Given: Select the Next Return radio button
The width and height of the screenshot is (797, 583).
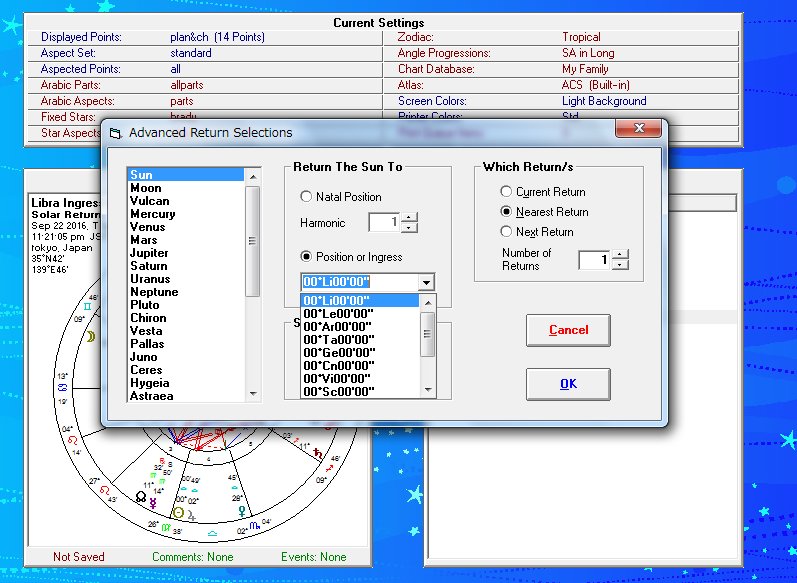Looking at the screenshot, I should click(x=507, y=232).
